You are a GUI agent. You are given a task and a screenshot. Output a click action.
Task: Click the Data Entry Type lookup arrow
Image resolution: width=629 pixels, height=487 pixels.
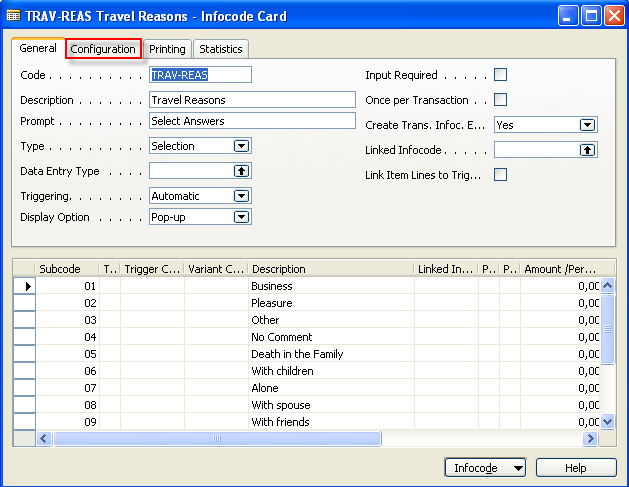[x=241, y=171]
